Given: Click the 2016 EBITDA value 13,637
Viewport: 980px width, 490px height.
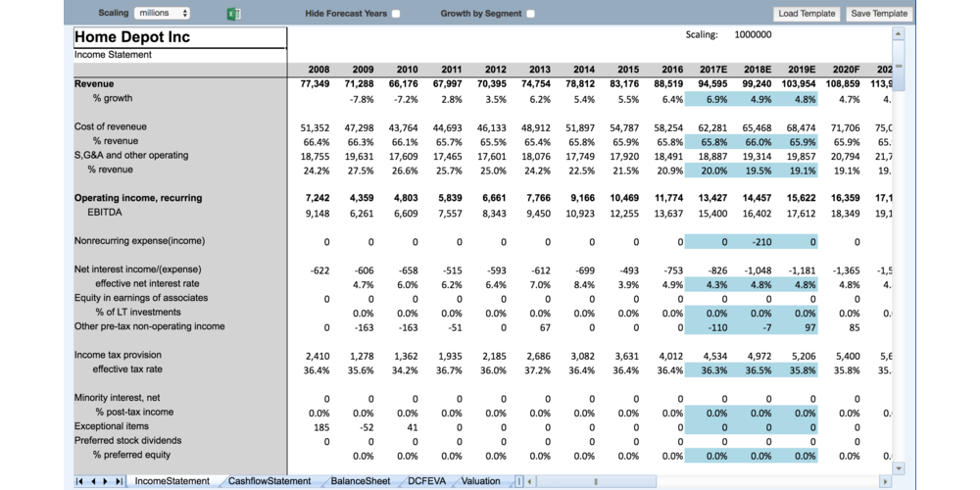Looking at the screenshot, I should (668, 213).
